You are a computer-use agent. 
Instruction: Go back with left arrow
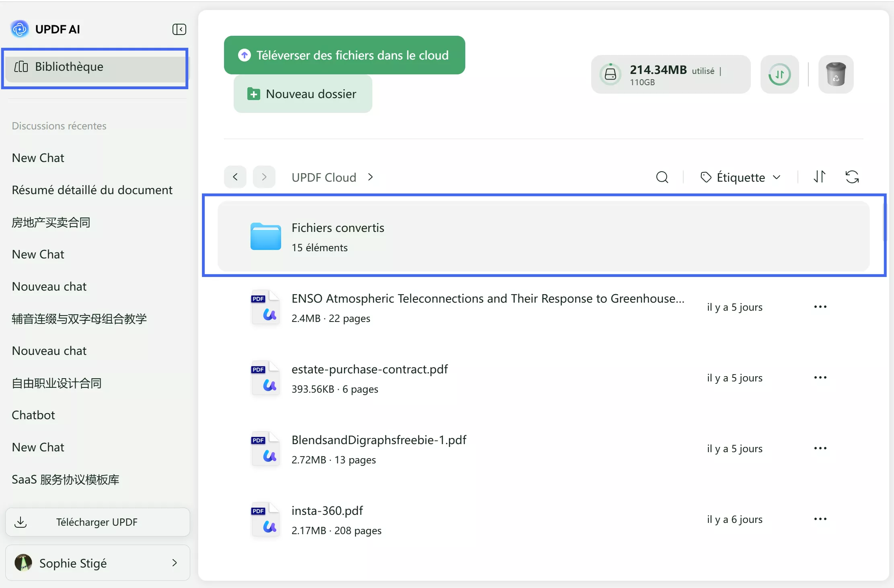coord(235,177)
